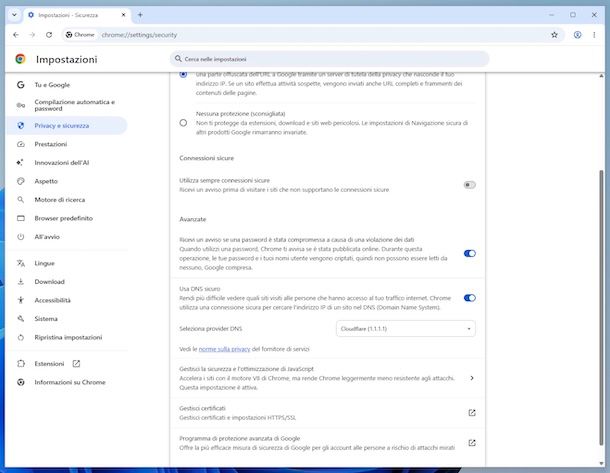Click the Avanzate heading

(x=193, y=219)
